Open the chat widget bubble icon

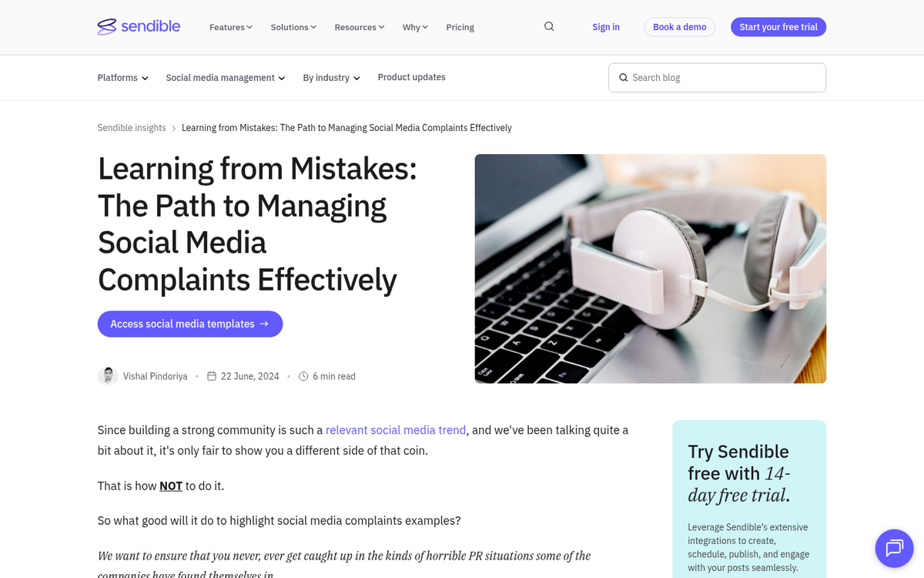tap(894, 548)
